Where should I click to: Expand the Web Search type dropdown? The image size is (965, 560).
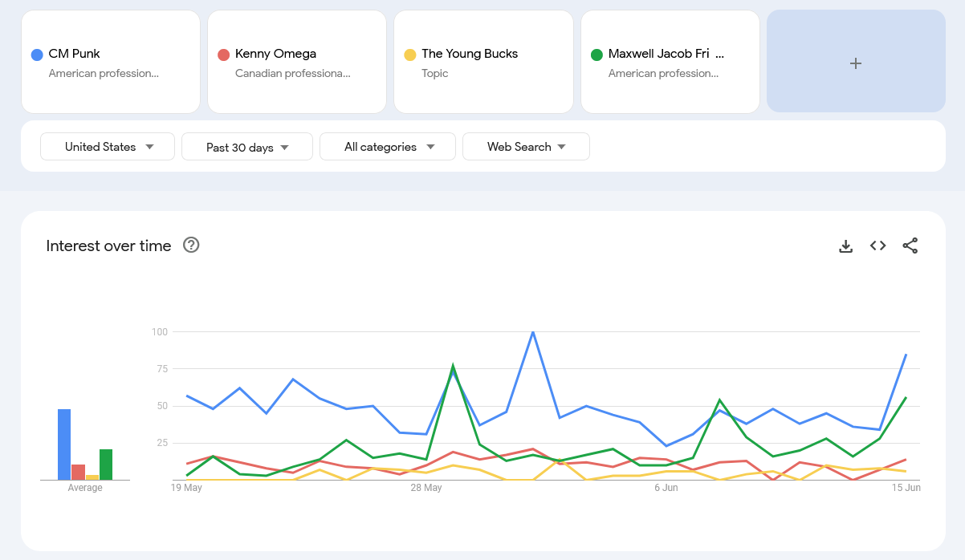click(526, 147)
